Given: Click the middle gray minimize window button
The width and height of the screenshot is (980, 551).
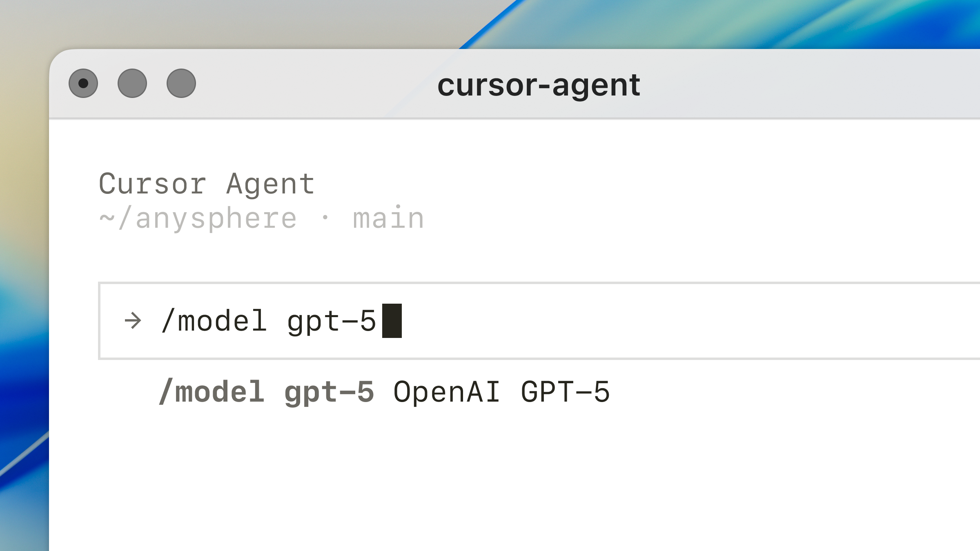Looking at the screenshot, I should tap(132, 83).
